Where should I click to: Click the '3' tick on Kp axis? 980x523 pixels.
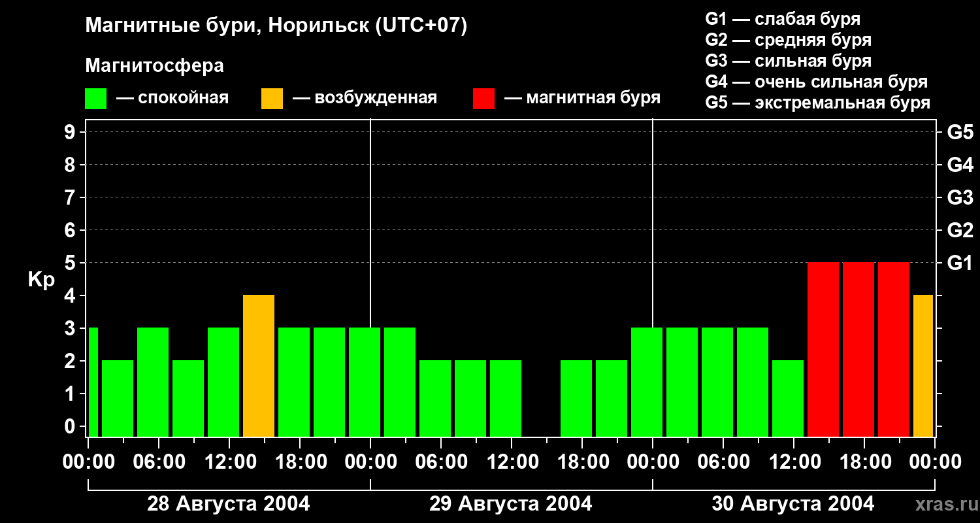71,328
